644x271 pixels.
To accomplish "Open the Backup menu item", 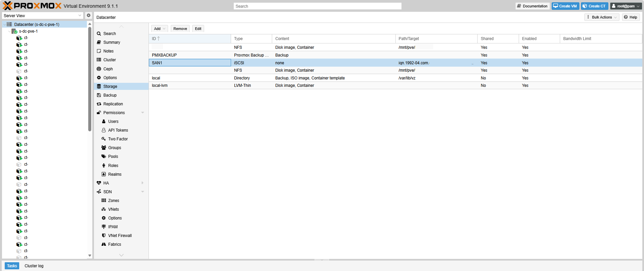I will click(x=110, y=95).
